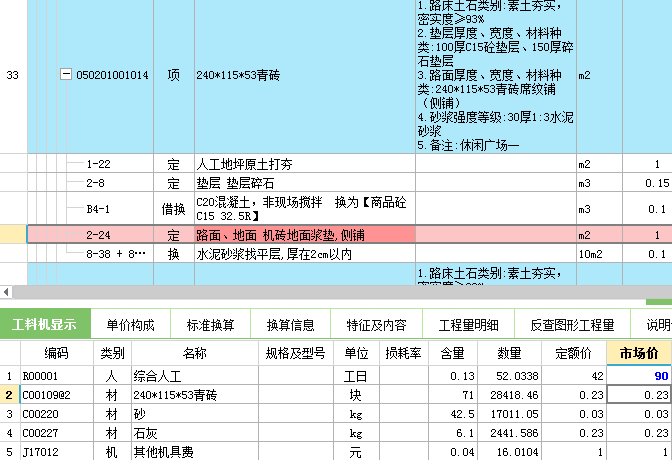Switch to the 特征及内容 tab

click(x=376, y=325)
